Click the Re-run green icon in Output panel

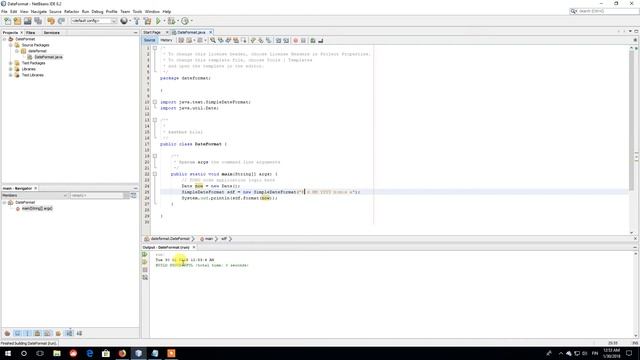145,254
